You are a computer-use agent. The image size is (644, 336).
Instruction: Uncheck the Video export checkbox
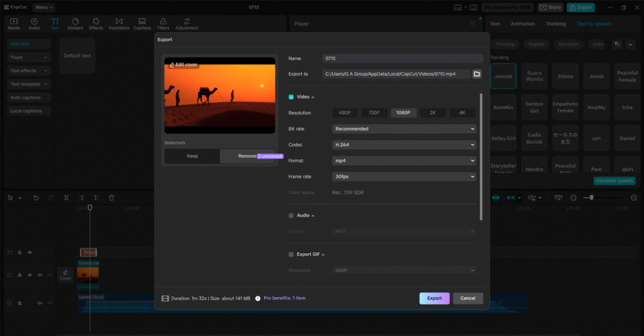pyautogui.click(x=291, y=97)
